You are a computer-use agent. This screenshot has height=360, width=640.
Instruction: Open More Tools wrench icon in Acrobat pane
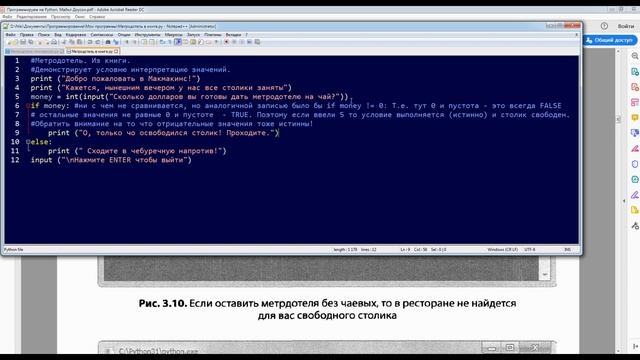pos(635,225)
